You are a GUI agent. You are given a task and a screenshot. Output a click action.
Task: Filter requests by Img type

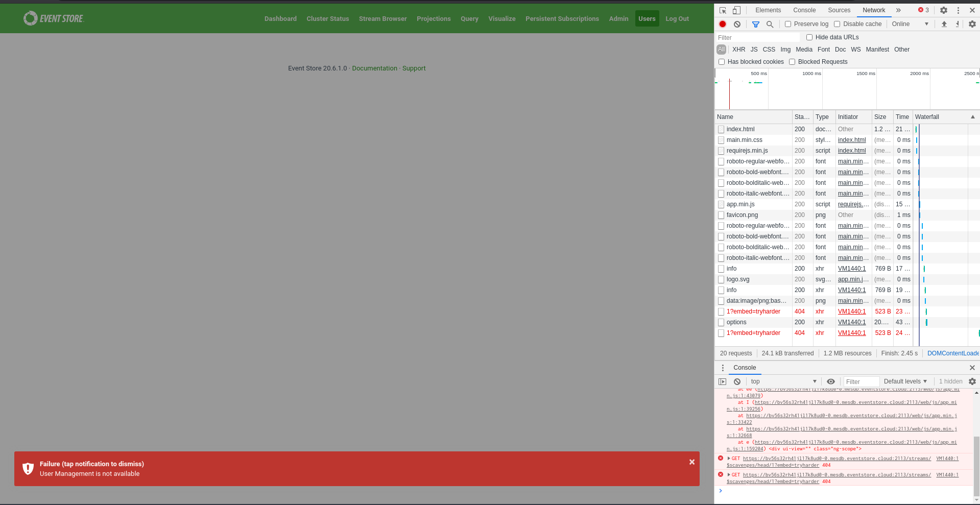pyautogui.click(x=785, y=50)
